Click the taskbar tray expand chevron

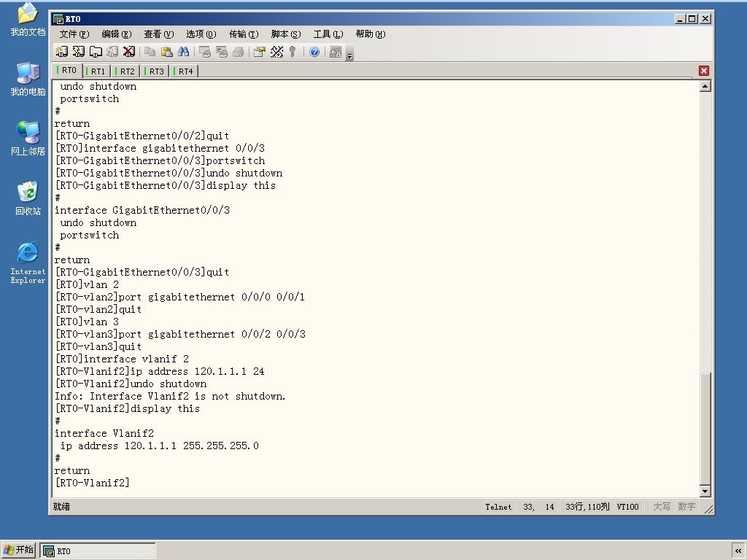(x=738, y=551)
